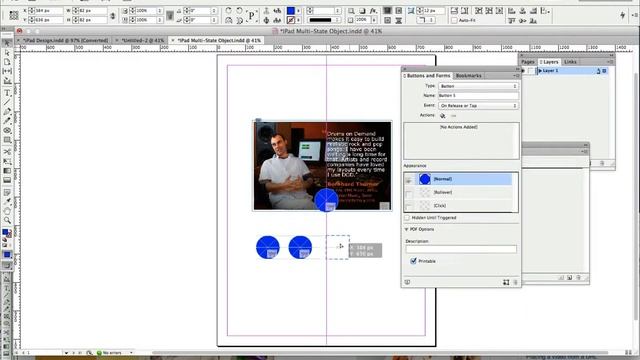Select the Selection tool in the toolbox
Viewport: 640px width, 360px height.
pyautogui.click(x=7, y=43)
